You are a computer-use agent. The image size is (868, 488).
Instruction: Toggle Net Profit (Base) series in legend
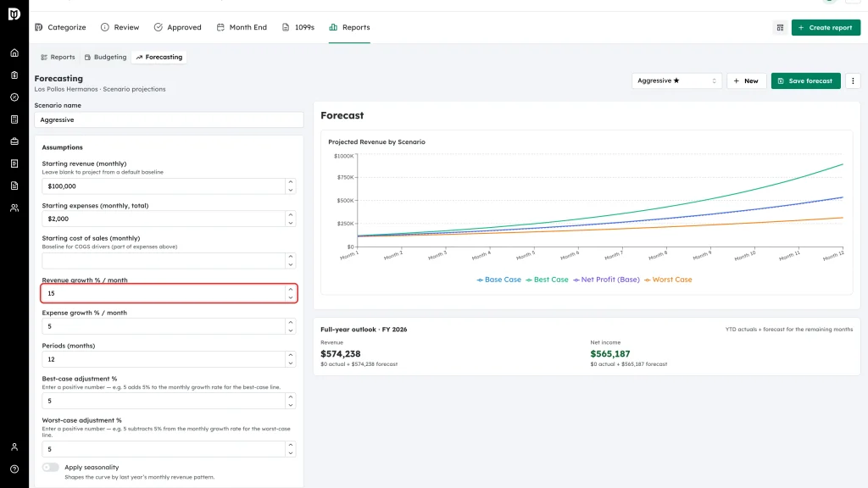click(606, 280)
